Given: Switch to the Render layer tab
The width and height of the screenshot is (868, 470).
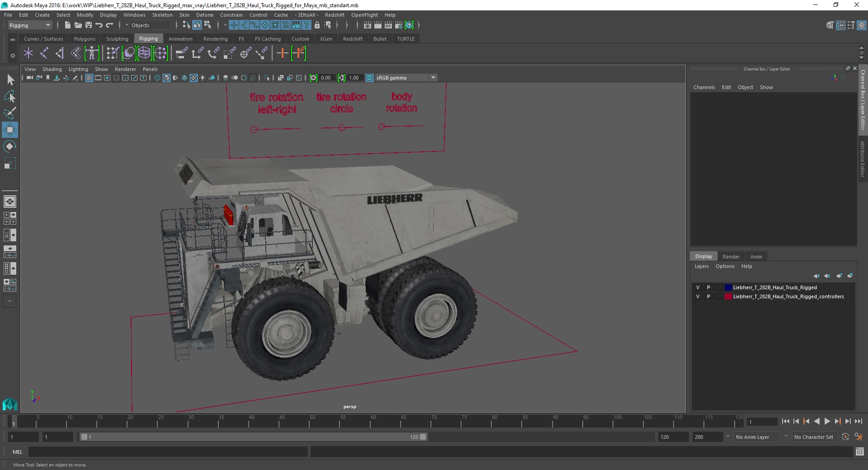Looking at the screenshot, I should [x=731, y=257].
